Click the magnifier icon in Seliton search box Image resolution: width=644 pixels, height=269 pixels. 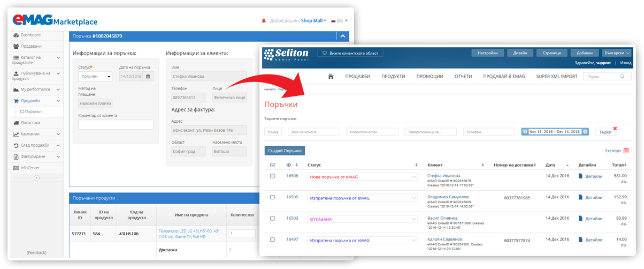[622, 77]
